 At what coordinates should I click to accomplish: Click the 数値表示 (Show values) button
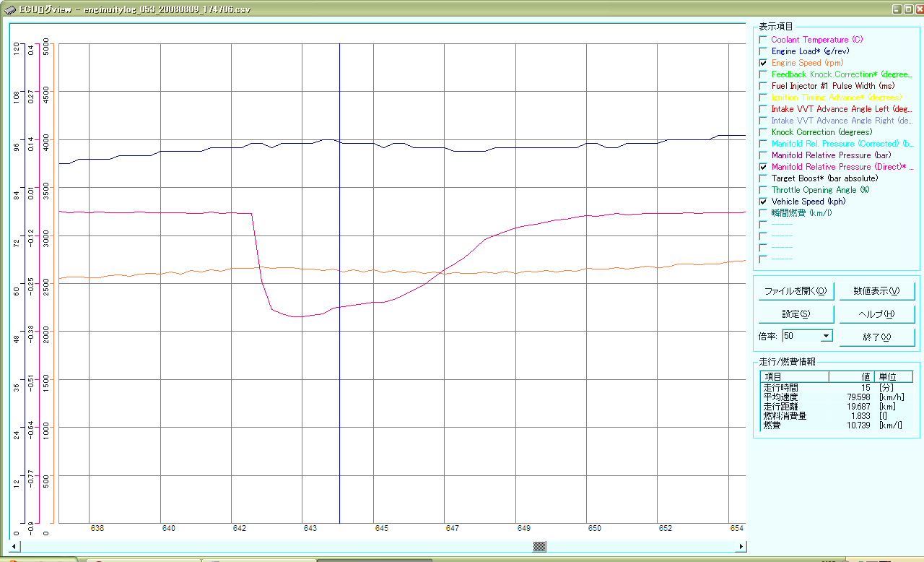click(x=877, y=291)
